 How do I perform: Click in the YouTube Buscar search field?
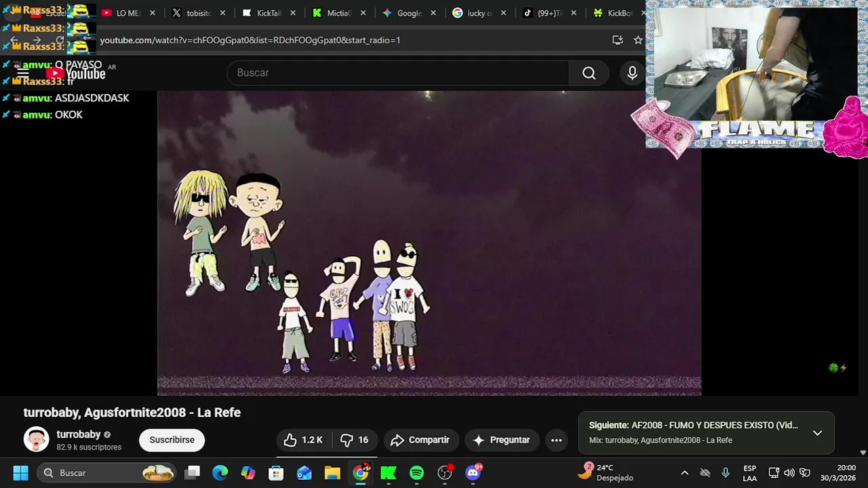click(398, 73)
